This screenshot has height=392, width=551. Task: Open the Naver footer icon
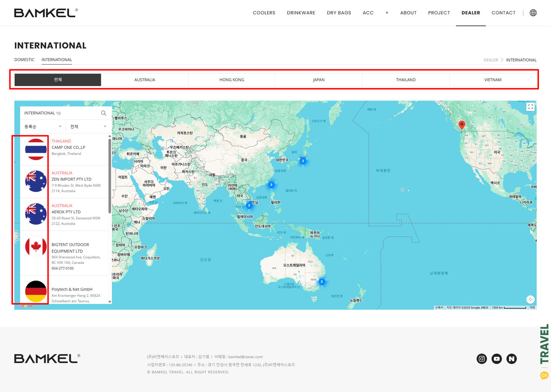click(511, 359)
